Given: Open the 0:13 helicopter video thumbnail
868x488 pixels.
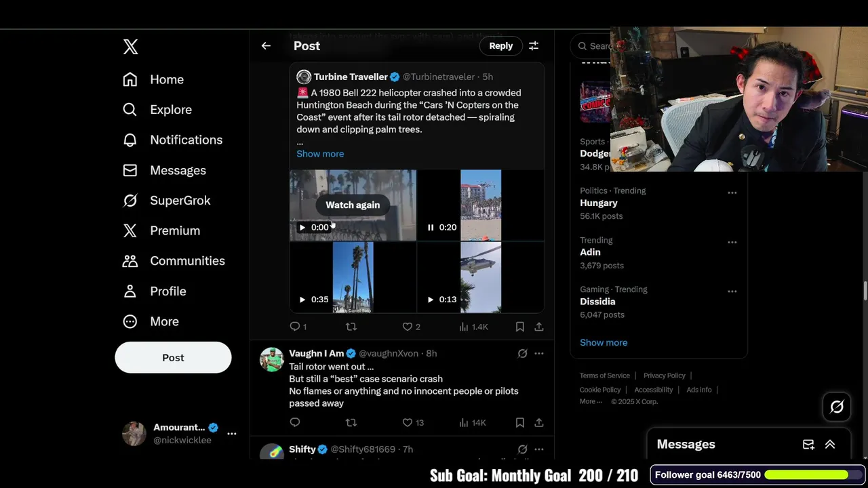Looking at the screenshot, I should coord(481,277).
